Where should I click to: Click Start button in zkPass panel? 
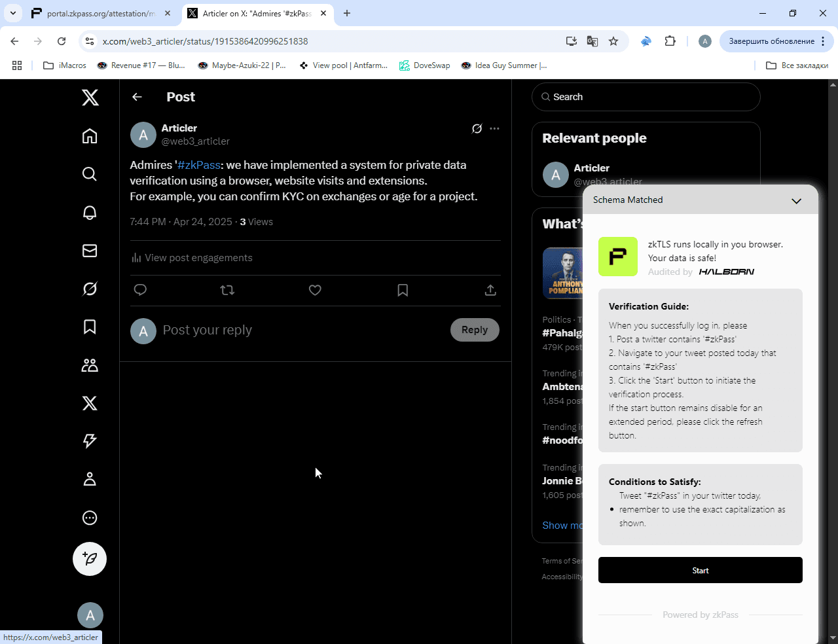click(701, 570)
